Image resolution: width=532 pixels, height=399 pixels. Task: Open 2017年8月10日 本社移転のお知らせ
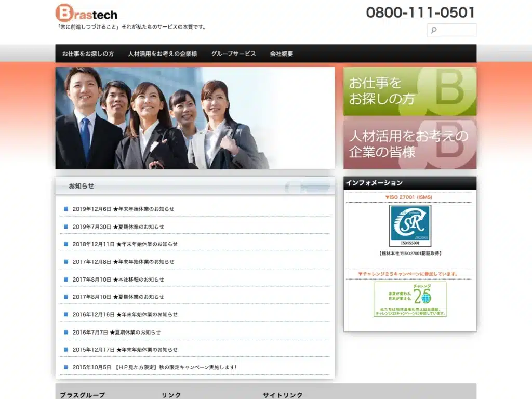click(x=118, y=279)
